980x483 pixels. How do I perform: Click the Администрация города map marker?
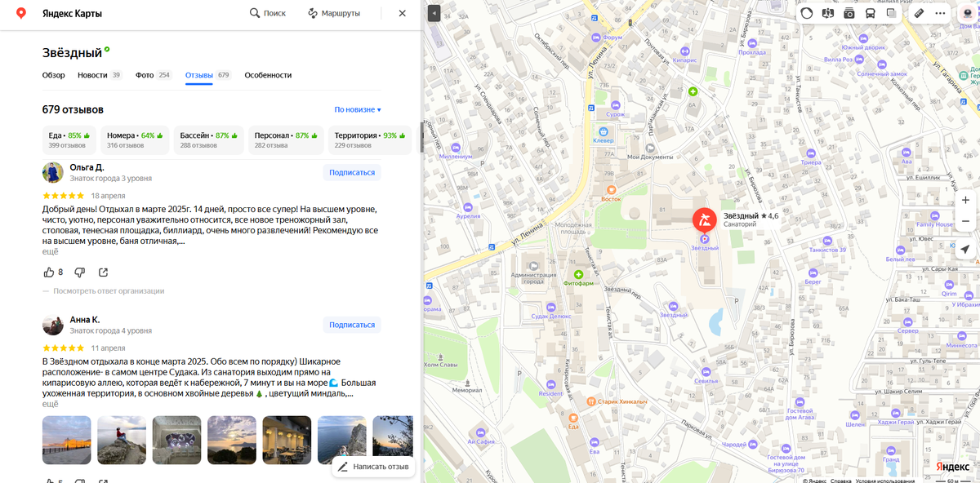535,266
